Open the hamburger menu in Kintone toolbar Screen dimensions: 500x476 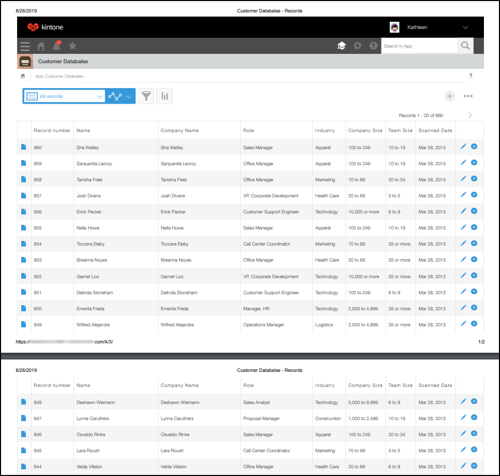(25, 46)
